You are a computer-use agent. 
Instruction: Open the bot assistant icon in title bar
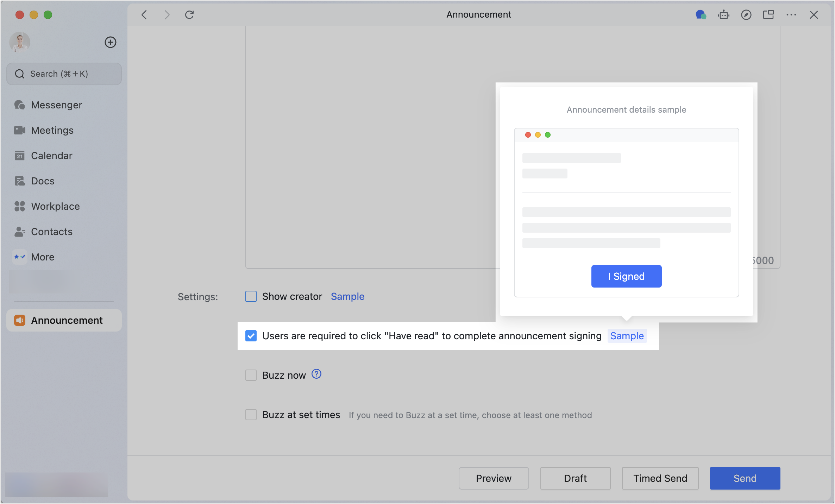[x=724, y=15]
